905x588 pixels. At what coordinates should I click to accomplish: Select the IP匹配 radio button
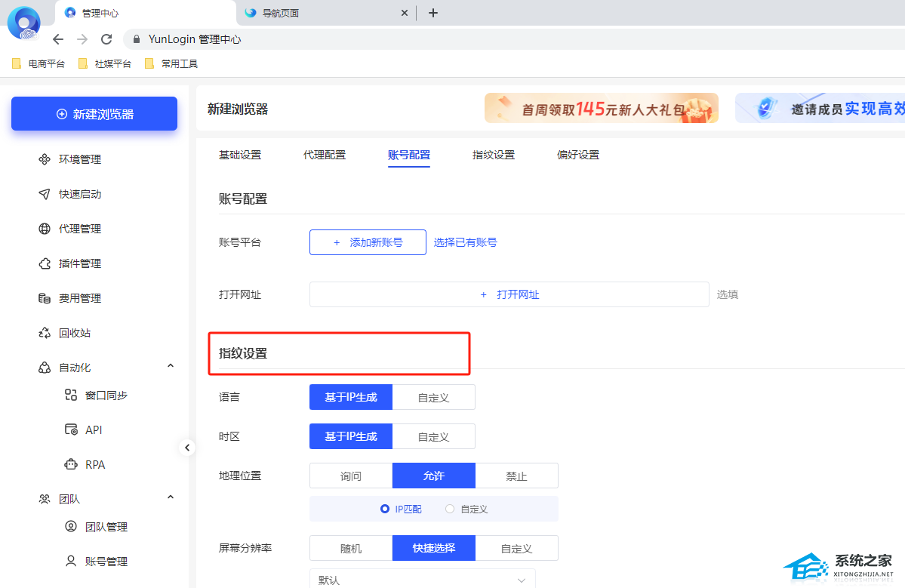[385, 509]
